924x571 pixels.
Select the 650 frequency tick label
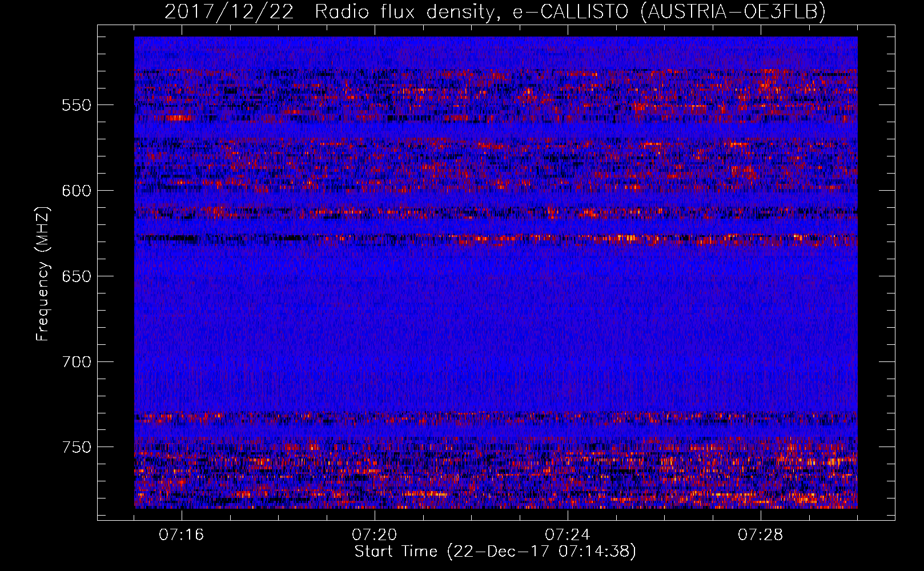(77, 276)
